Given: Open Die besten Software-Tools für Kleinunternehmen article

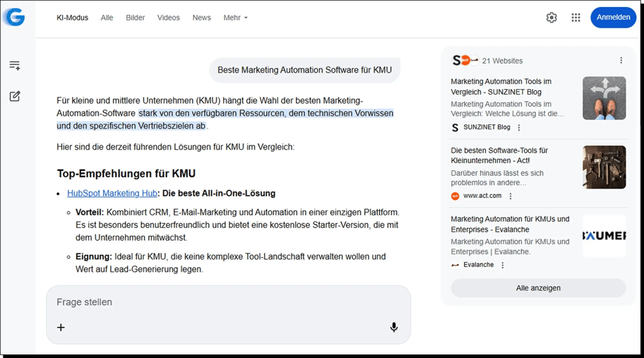Looking at the screenshot, I should (499, 155).
